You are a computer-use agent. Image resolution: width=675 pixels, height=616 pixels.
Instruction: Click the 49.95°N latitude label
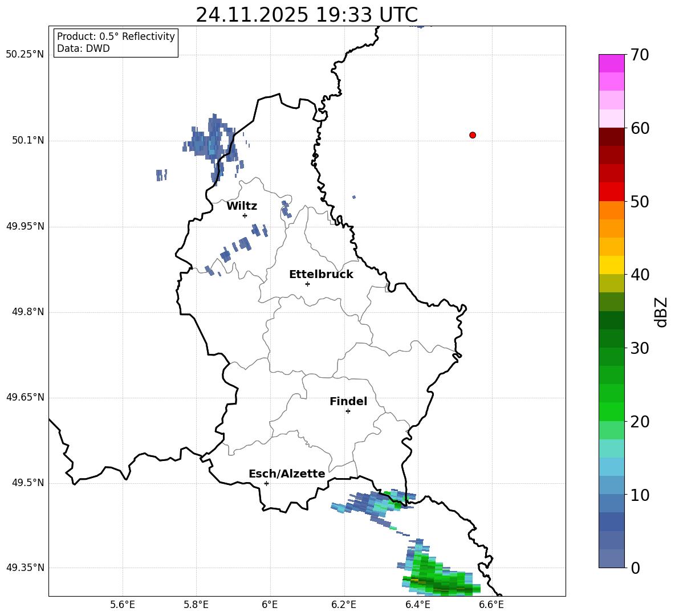[25, 226]
